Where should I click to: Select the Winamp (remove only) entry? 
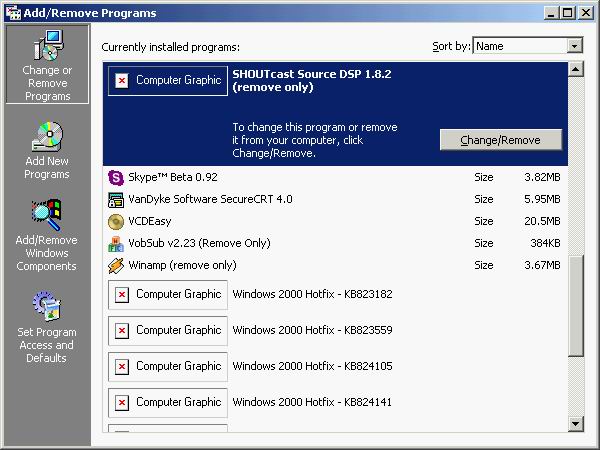(x=335, y=266)
